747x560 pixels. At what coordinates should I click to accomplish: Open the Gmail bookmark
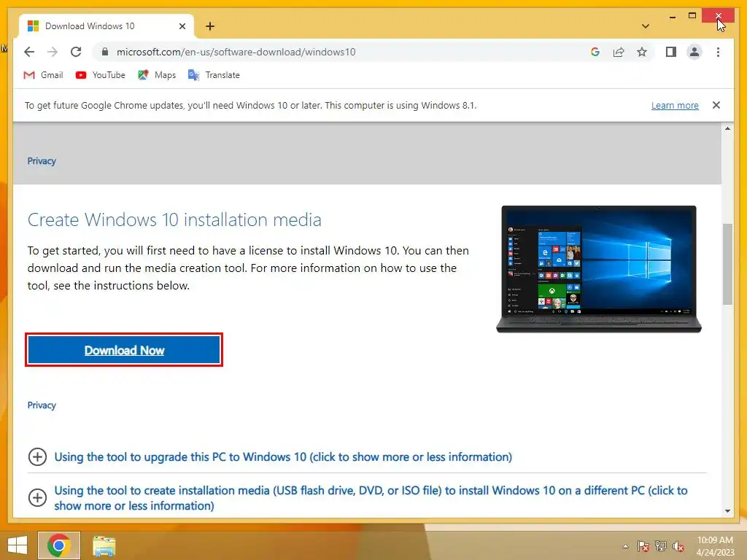pos(43,75)
